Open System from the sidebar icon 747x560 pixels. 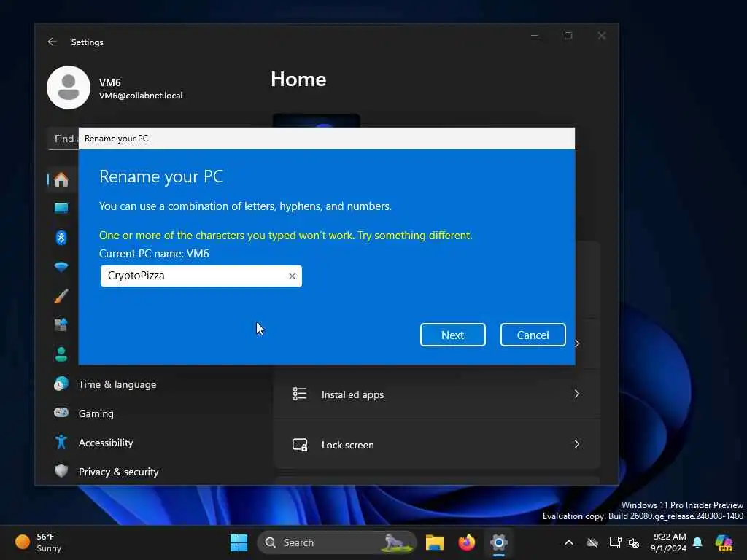(x=61, y=209)
